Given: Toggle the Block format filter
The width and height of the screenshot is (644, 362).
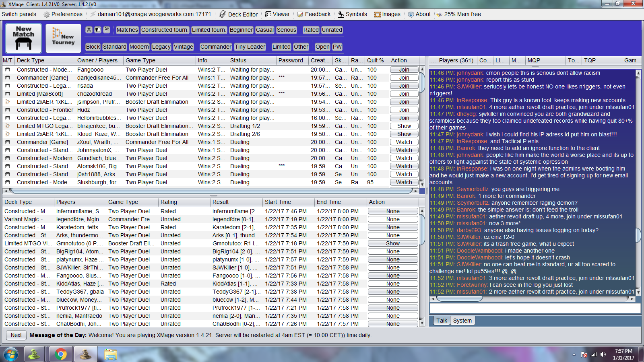Looking at the screenshot, I should point(93,47).
